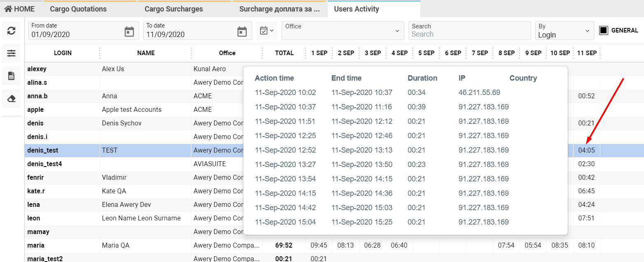Viewport: 644px width, 262px height.
Task: Switch to the Cargo Surcharges tab
Action: (173, 9)
